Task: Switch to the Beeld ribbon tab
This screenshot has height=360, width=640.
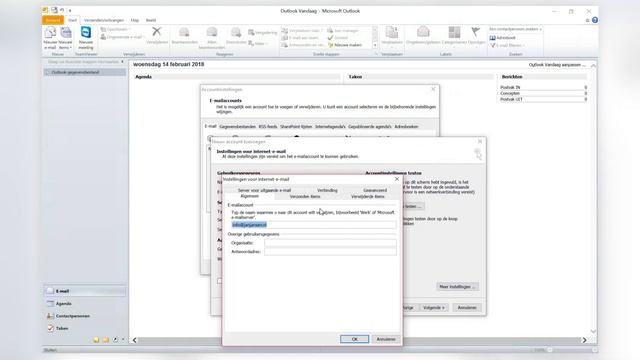Action: click(151, 20)
